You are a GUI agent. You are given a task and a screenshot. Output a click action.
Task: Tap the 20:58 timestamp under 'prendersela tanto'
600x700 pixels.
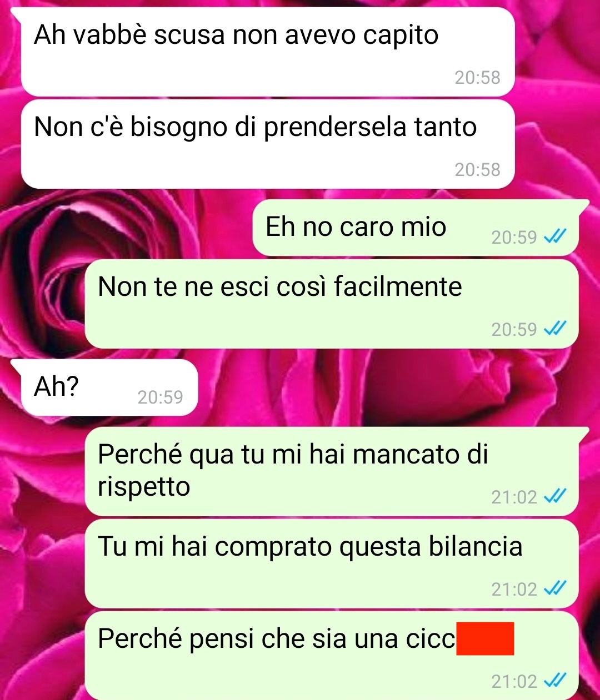coord(477,170)
